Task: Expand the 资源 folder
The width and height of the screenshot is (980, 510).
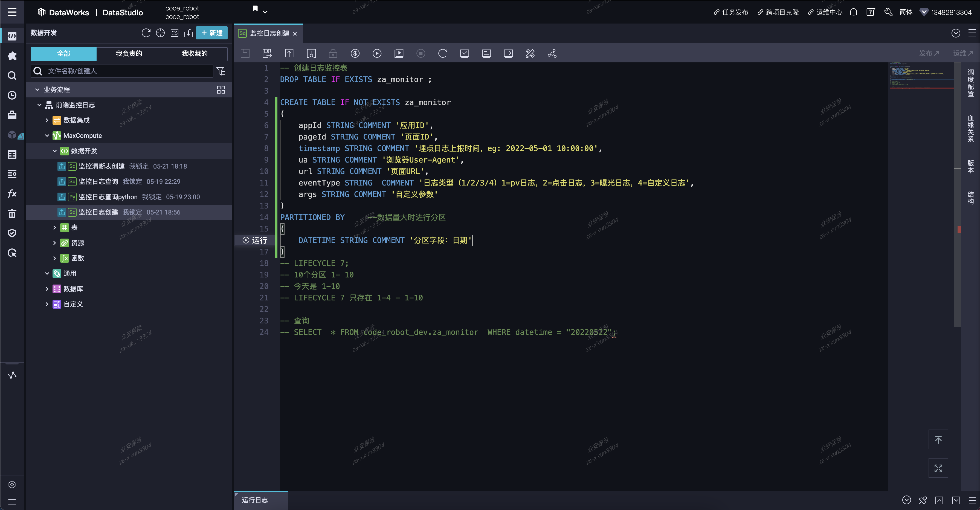Action: click(55, 243)
